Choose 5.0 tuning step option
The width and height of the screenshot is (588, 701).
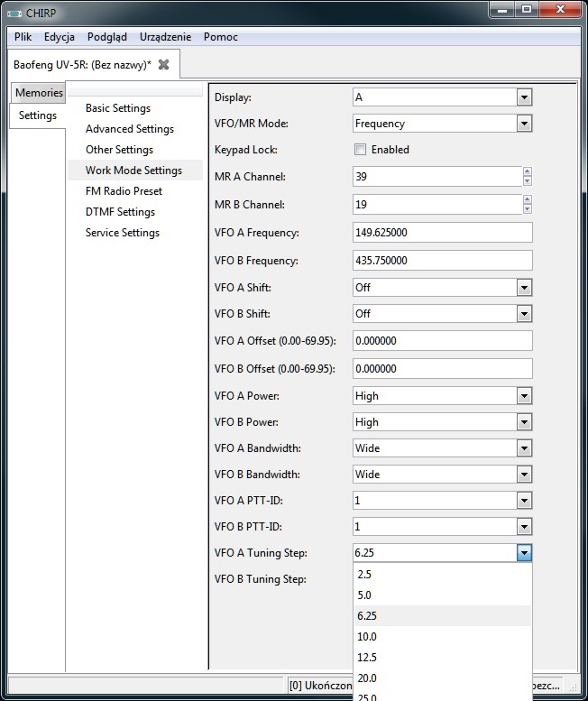click(442, 595)
